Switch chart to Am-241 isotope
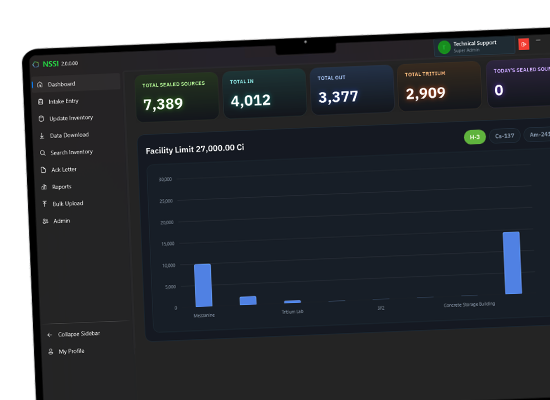Viewport: 550px width, 400px height. point(537,134)
